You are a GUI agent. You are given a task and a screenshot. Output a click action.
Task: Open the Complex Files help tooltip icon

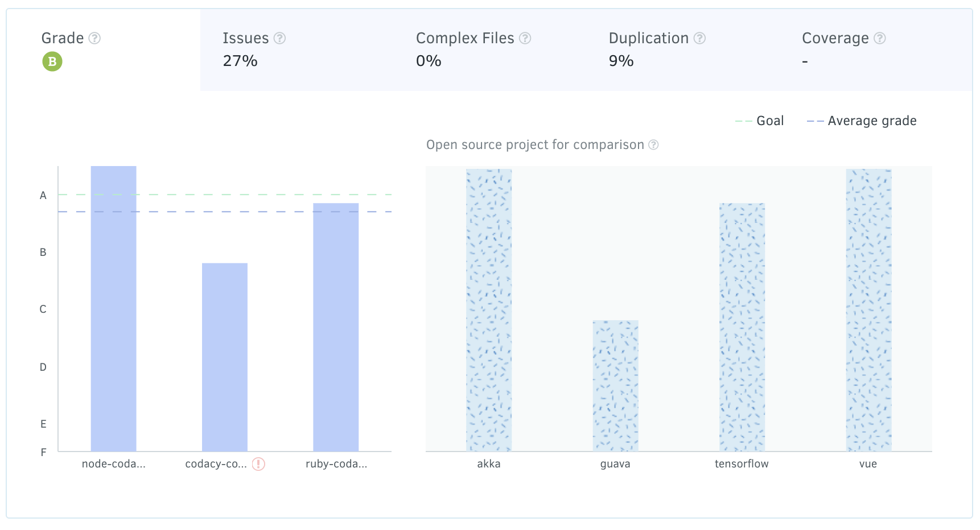coord(525,38)
